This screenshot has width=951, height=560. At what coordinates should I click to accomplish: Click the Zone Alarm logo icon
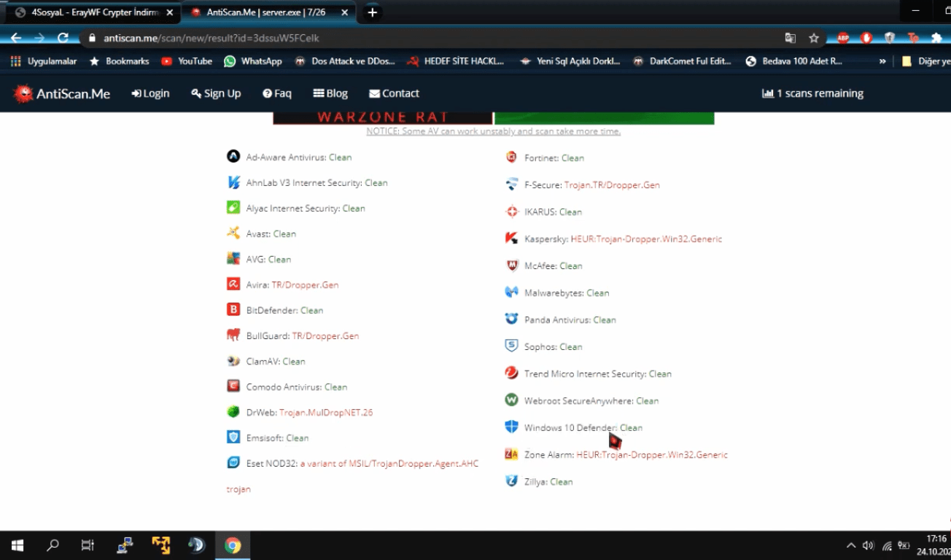[511, 454]
